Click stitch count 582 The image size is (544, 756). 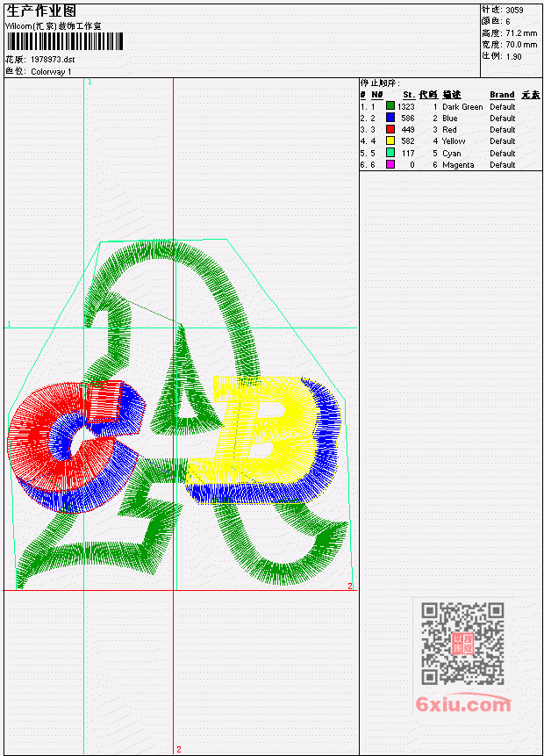point(408,141)
